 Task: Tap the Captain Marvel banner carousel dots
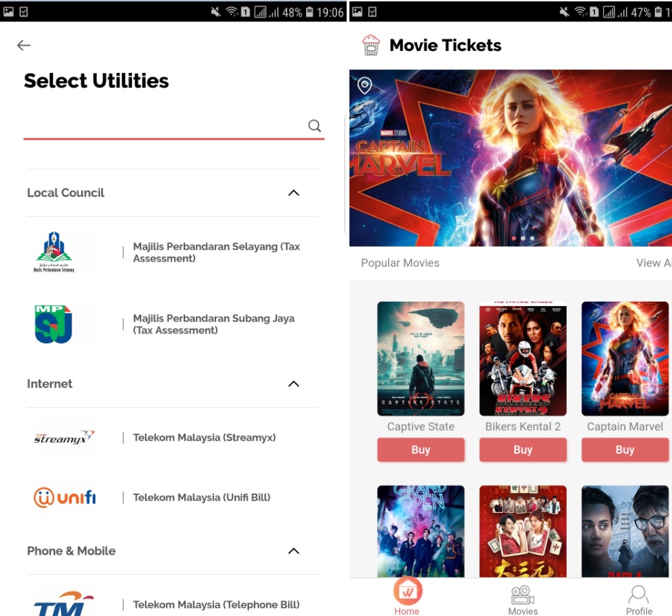click(x=523, y=239)
